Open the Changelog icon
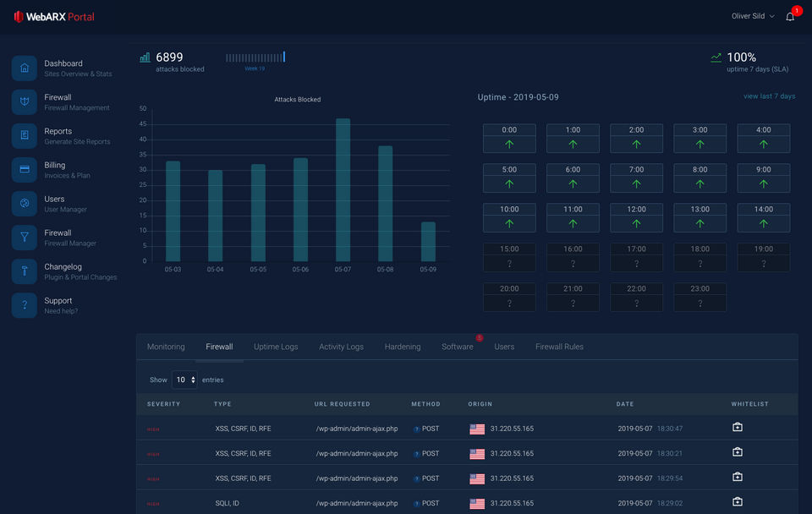This screenshot has width=812, height=514. [25, 271]
